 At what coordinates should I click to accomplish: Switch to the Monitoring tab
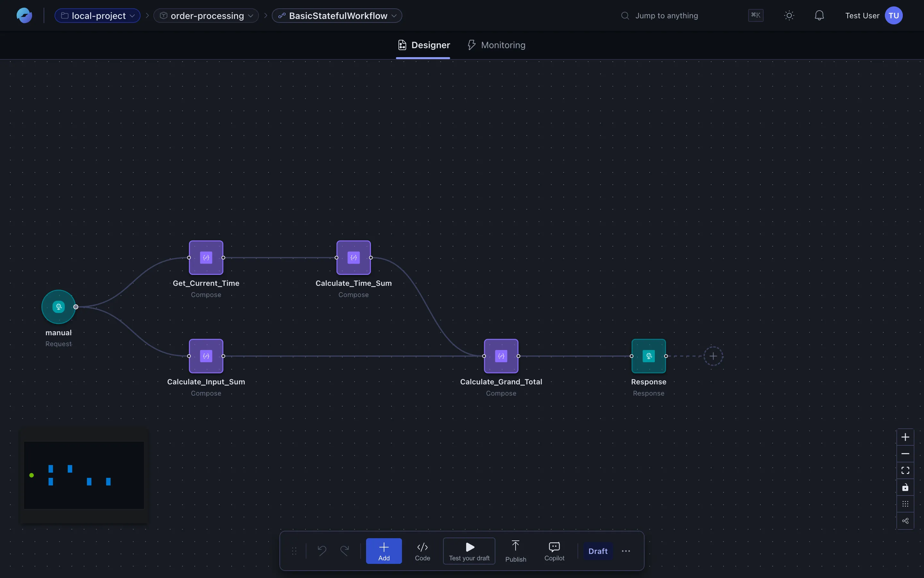(x=496, y=45)
